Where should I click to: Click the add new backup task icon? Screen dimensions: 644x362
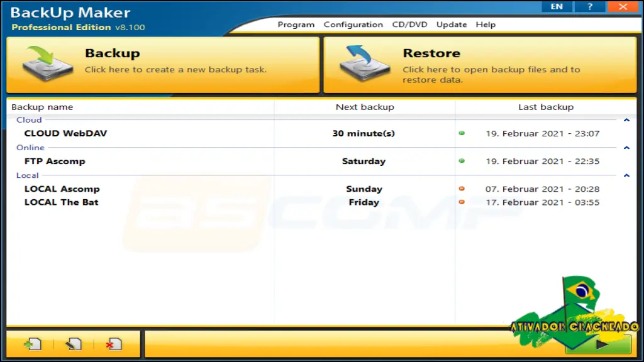[x=33, y=344]
